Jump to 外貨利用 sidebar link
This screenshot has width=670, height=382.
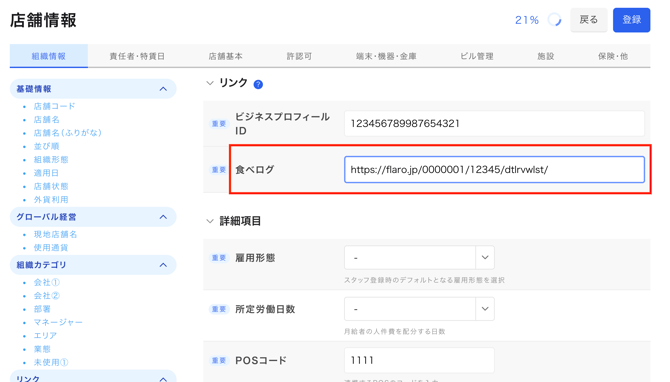coord(51,200)
